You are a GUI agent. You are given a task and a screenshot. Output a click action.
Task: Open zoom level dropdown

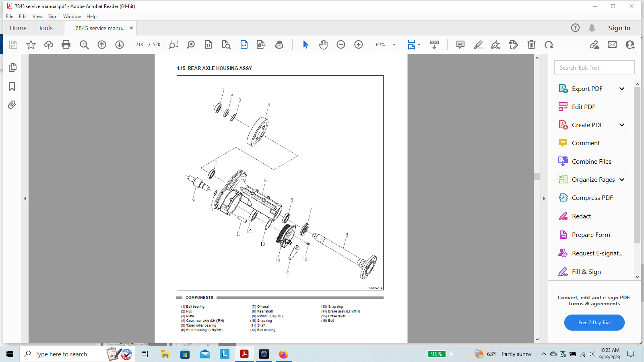[394, 45]
